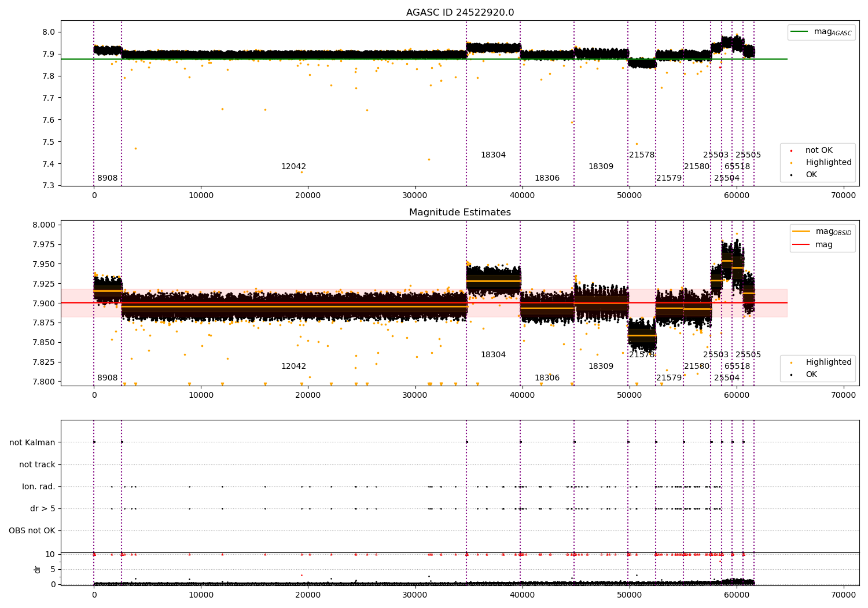Click obsid label 18309 in AGASC ID plot

pos(601,167)
